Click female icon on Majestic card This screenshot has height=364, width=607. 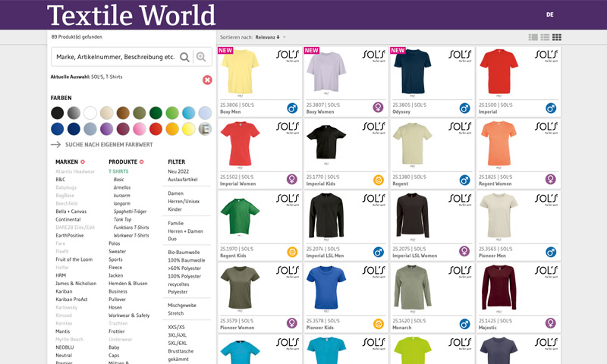551,323
